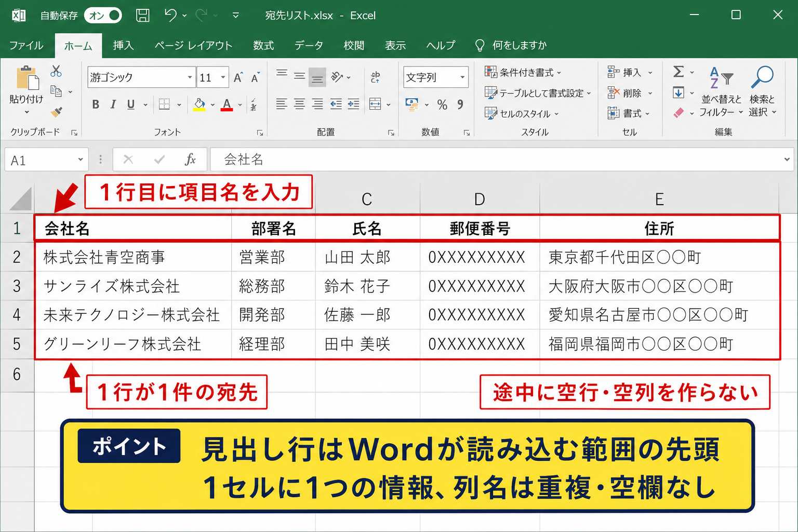Viewport: 798px width, 532px height.
Task: Apply Percent style format
Action: [442, 104]
